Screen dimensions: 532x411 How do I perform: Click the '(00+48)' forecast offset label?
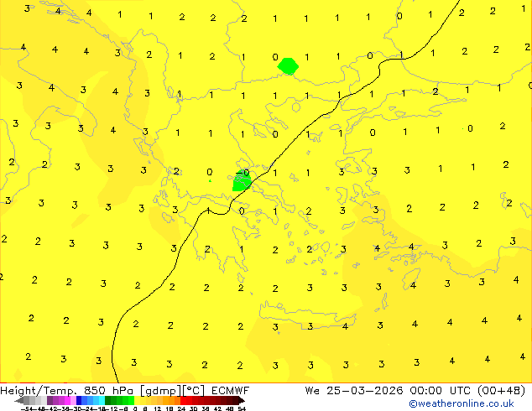(x=502, y=391)
